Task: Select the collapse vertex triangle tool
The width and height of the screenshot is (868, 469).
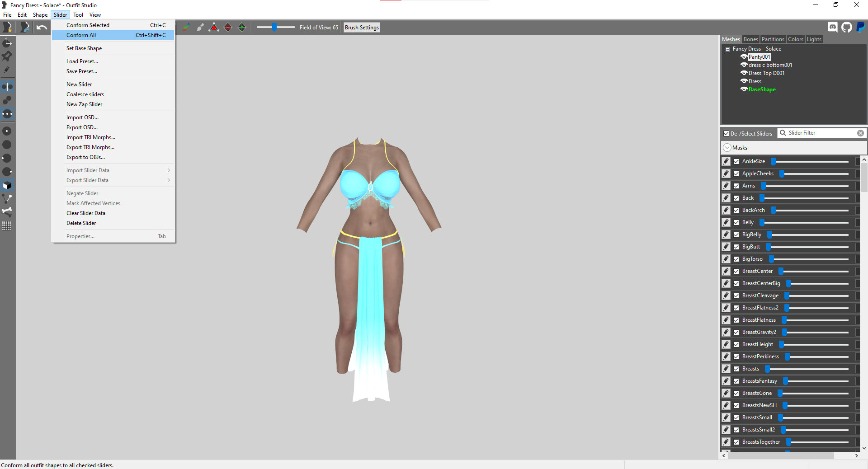Action: [214, 28]
